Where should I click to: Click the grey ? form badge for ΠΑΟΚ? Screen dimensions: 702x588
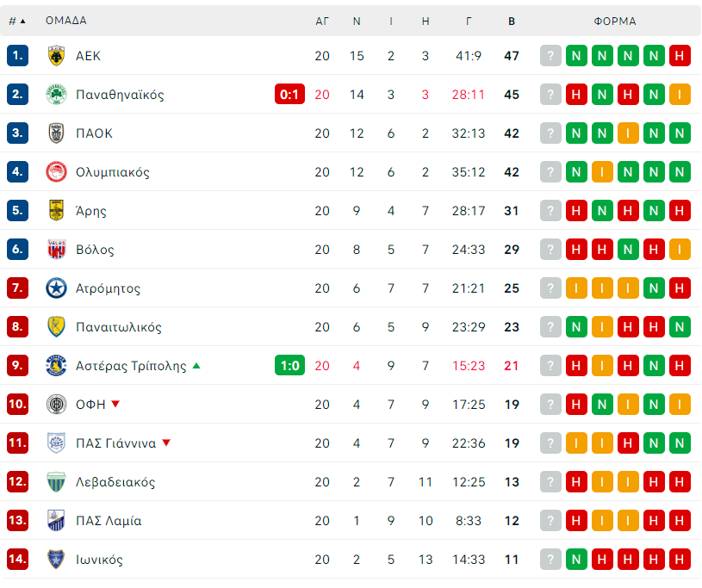click(x=550, y=133)
